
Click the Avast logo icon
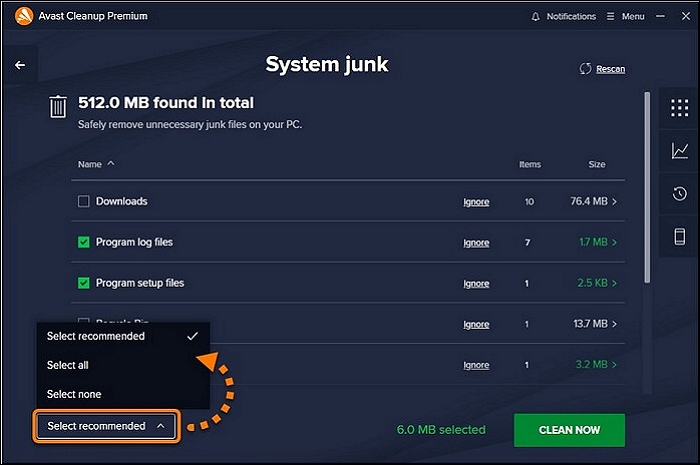pos(24,16)
